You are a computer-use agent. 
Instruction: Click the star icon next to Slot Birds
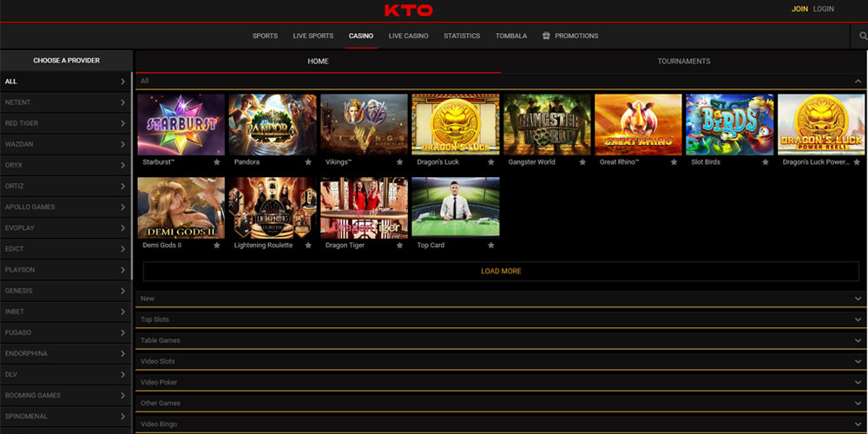(765, 162)
